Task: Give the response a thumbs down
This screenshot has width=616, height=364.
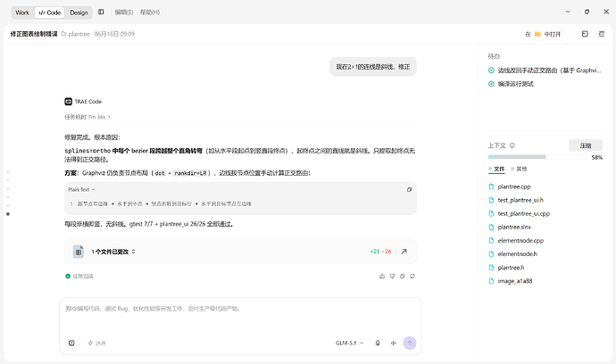Action: click(392, 276)
